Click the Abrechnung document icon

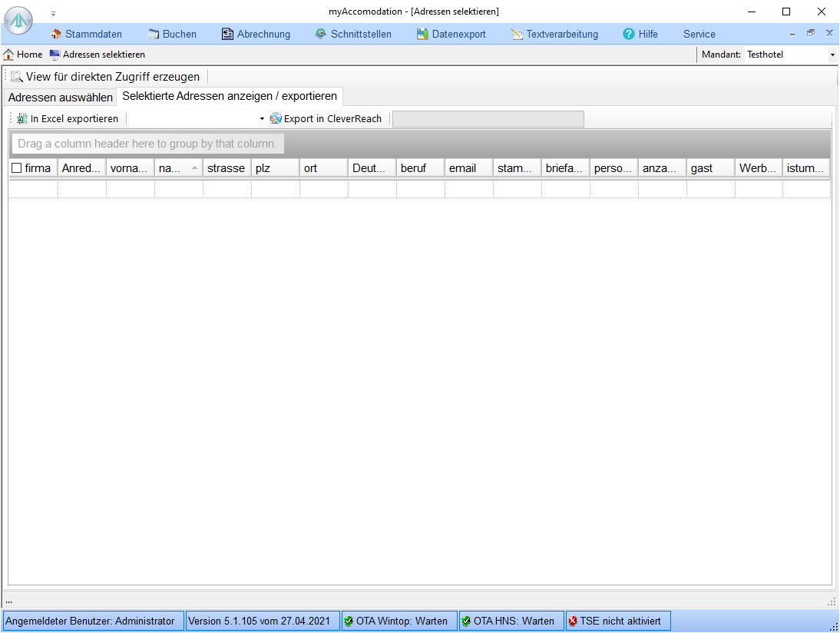(227, 34)
